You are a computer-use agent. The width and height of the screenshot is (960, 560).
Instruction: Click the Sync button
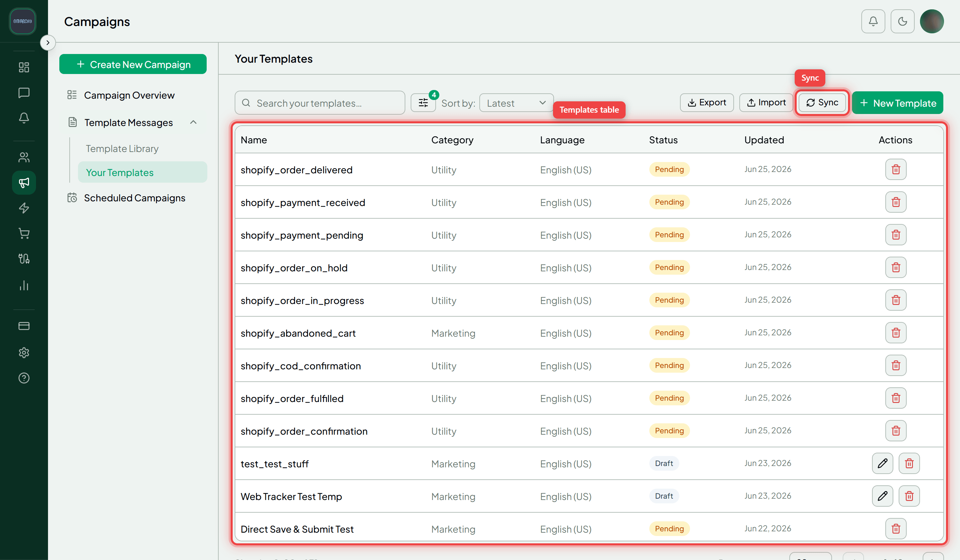822,103
